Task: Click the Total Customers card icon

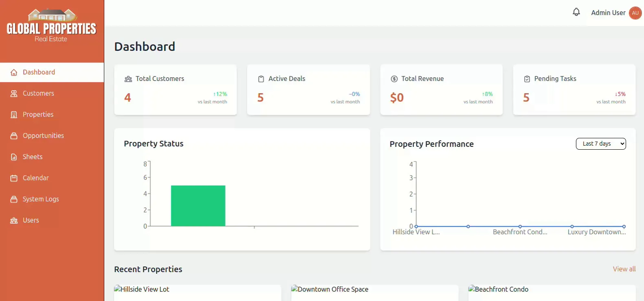Action: pyautogui.click(x=128, y=79)
